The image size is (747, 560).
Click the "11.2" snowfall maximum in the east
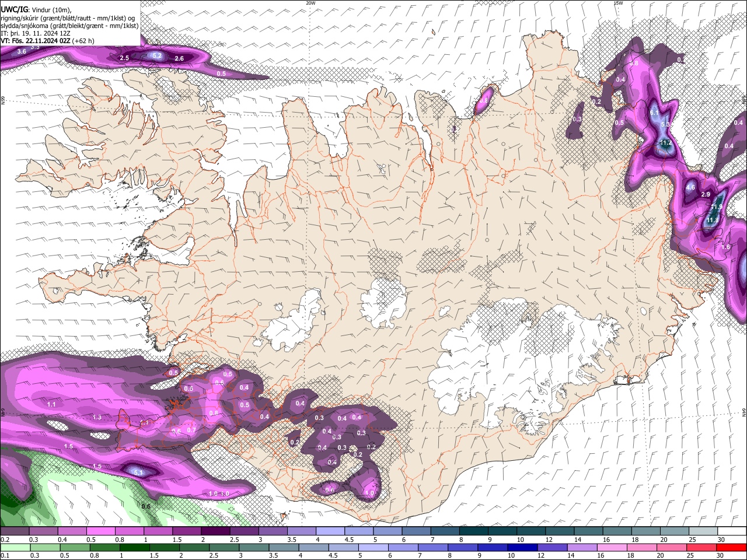665,143
